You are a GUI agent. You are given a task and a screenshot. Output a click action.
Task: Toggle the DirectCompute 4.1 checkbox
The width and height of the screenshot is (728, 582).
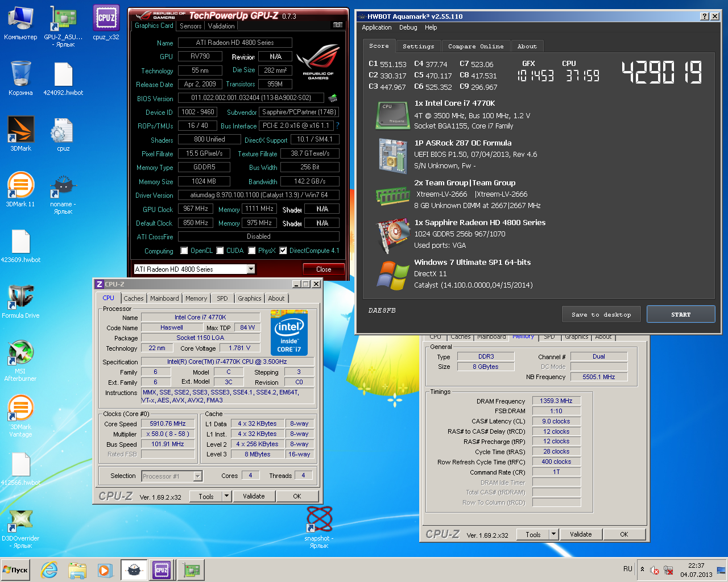click(x=283, y=251)
